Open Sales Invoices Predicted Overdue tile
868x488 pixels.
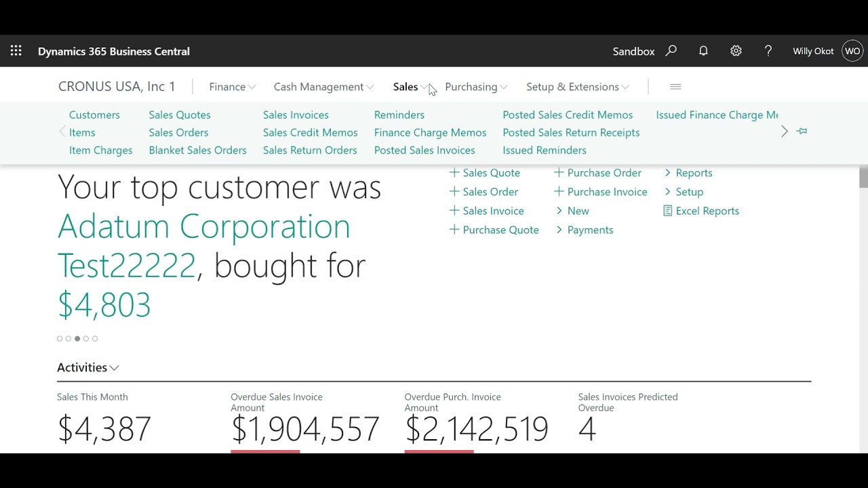click(628, 419)
